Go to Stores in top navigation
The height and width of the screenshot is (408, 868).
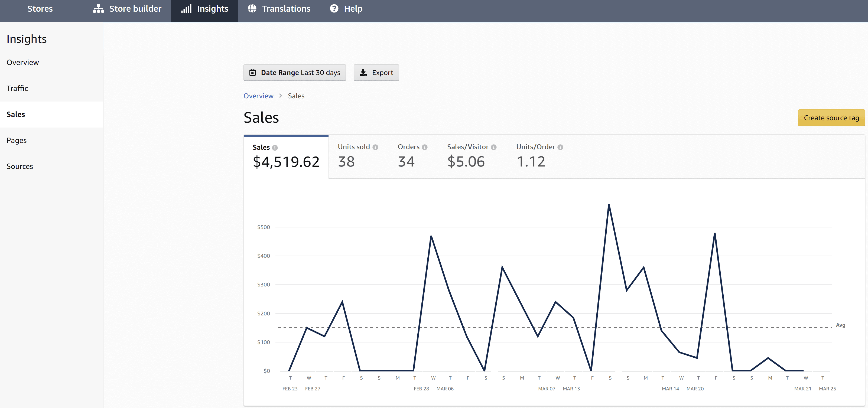pyautogui.click(x=40, y=9)
